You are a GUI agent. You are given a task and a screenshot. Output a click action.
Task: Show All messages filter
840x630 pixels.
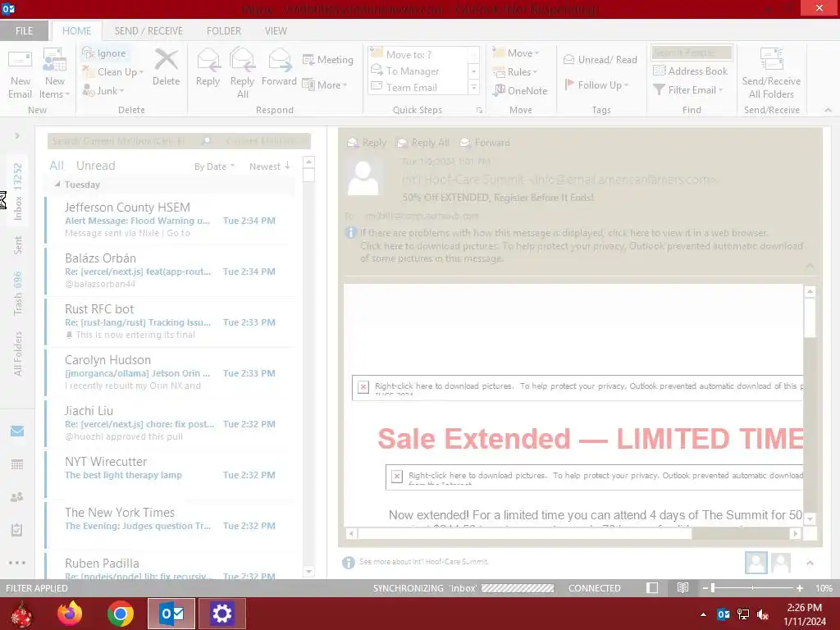(57, 166)
